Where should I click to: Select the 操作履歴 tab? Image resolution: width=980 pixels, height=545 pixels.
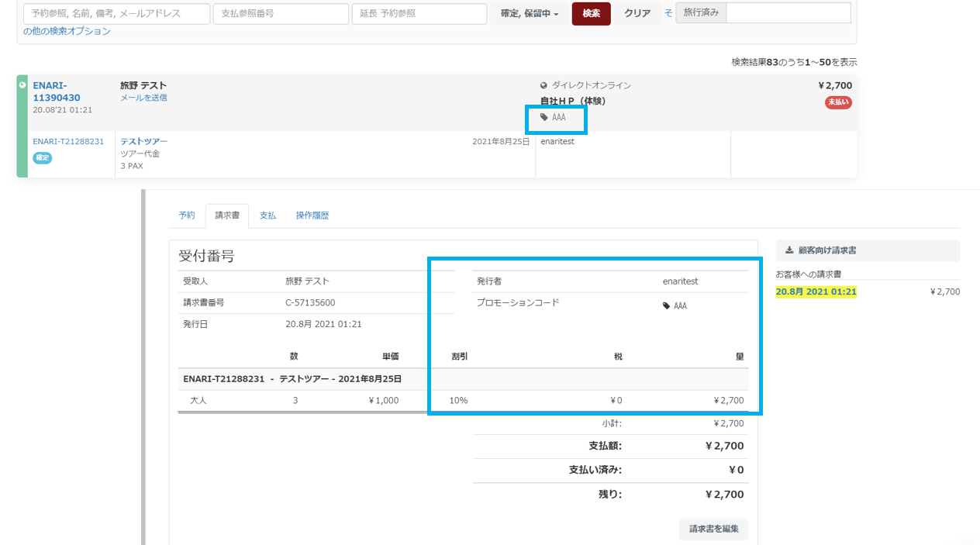click(312, 216)
